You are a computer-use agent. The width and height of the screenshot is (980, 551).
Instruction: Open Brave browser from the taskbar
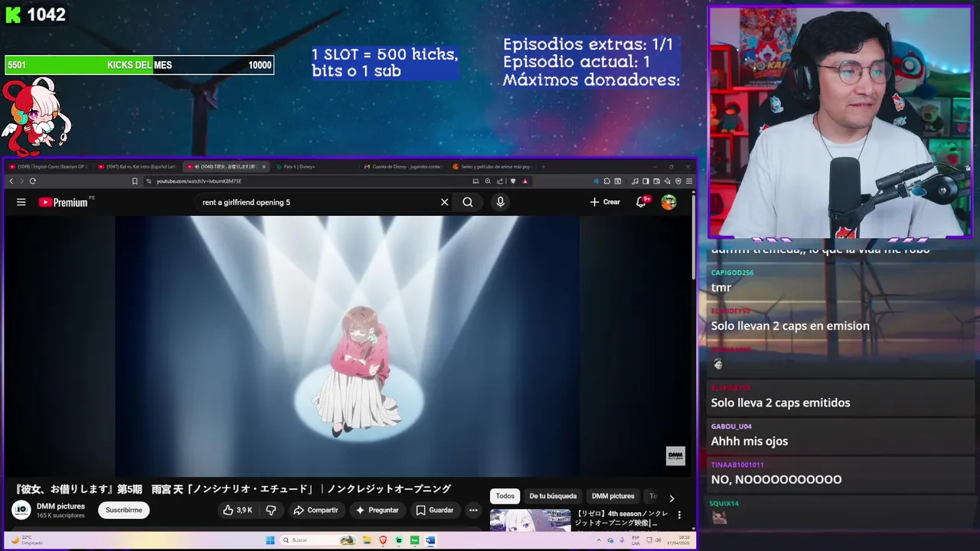pos(384,540)
